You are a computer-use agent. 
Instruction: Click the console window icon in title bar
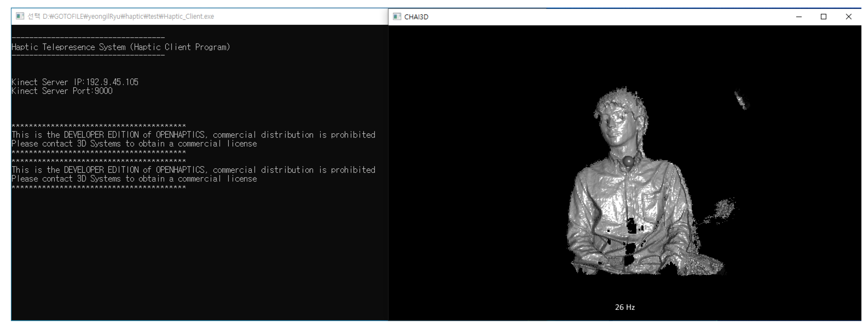(x=20, y=16)
